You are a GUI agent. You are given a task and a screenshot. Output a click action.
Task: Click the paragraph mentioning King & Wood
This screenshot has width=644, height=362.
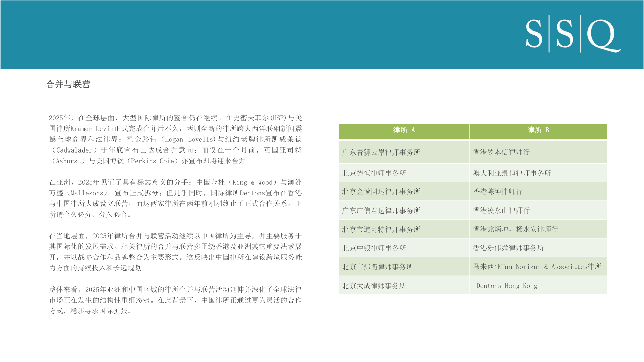pos(175,198)
